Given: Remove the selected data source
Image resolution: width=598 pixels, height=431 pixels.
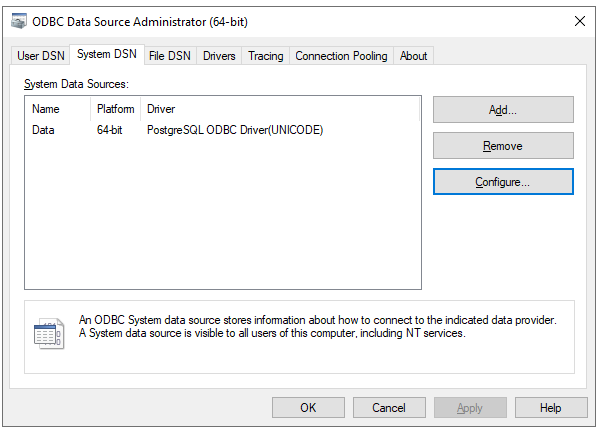Looking at the screenshot, I should [x=503, y=146].
